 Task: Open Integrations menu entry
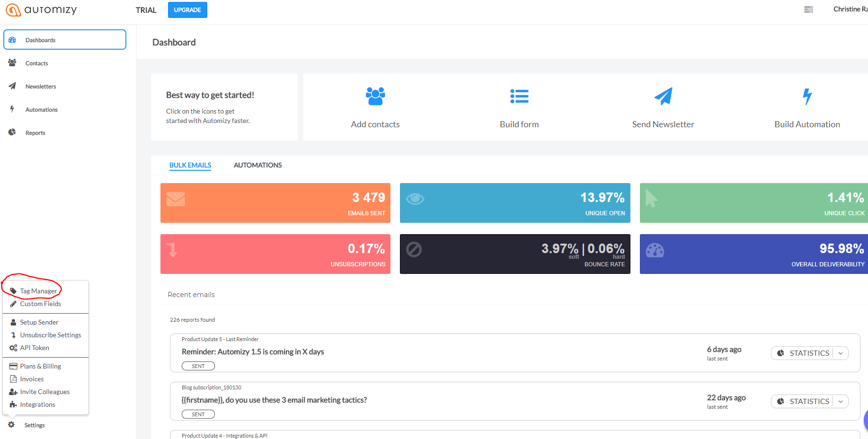(x=37, y=404)
